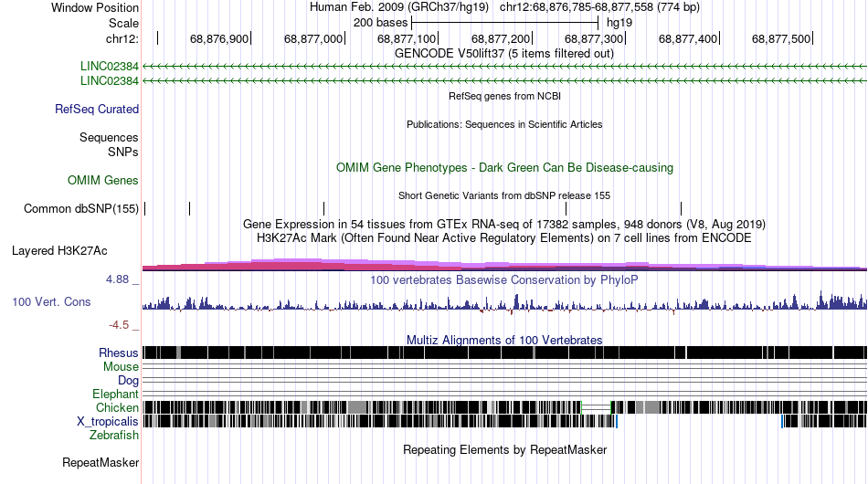Select the Sequences track label
Viewport: 868px width, 484px height.
coord(109,137)
